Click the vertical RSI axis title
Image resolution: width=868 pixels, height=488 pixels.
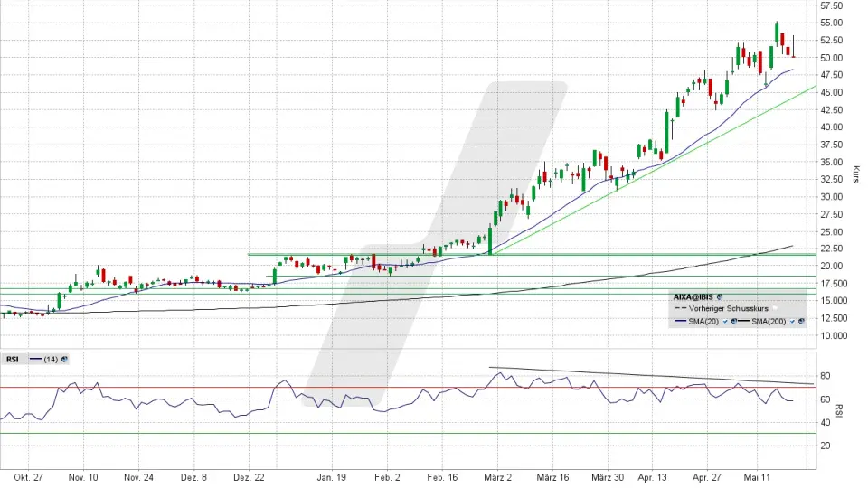[x=839, y=410]
